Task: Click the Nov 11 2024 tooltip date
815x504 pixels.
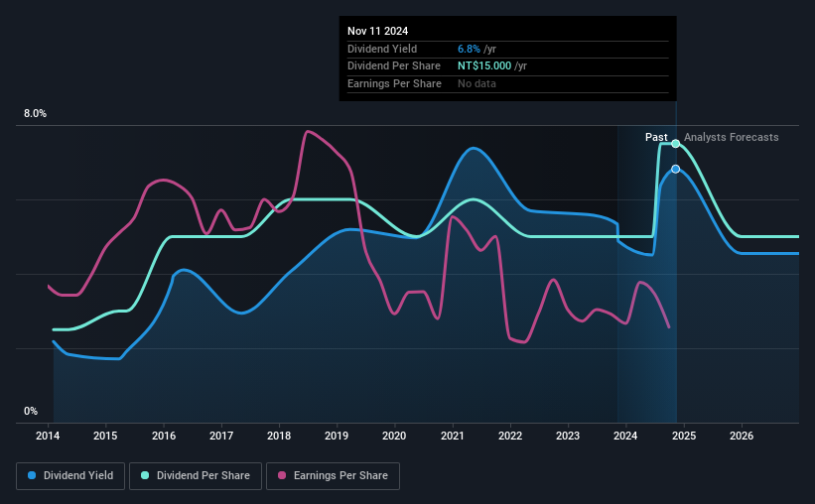Action: pyautogui.click(x=377, y=31)
